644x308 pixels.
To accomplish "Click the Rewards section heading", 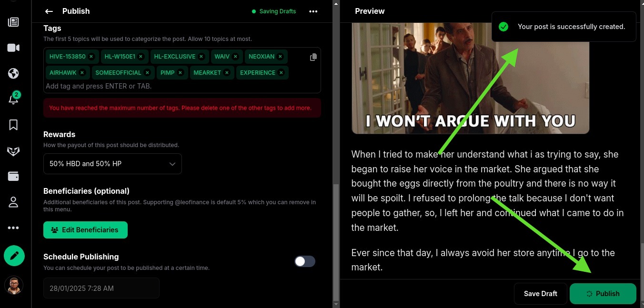I will (x=60, y=134).
